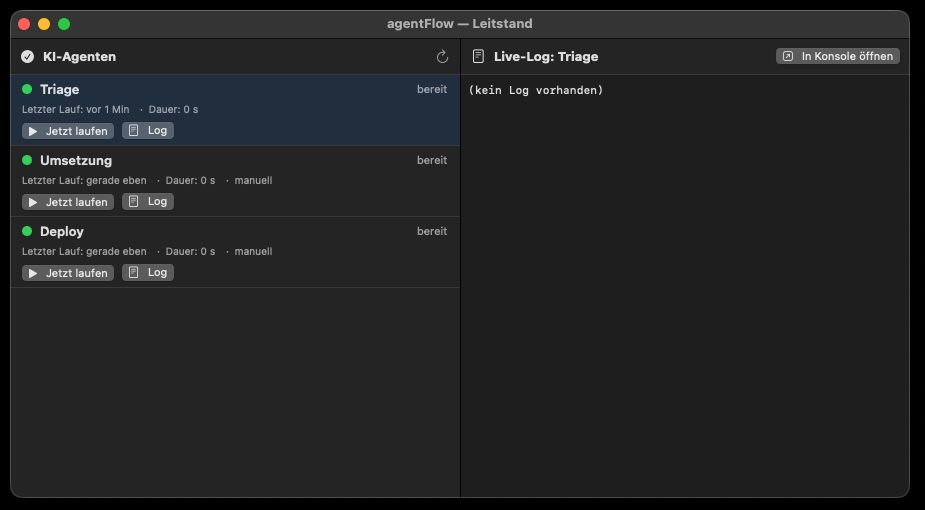The image size is (925, 510).
Task: Click the In Konsole öffnen button
Action: click(838, 56)
